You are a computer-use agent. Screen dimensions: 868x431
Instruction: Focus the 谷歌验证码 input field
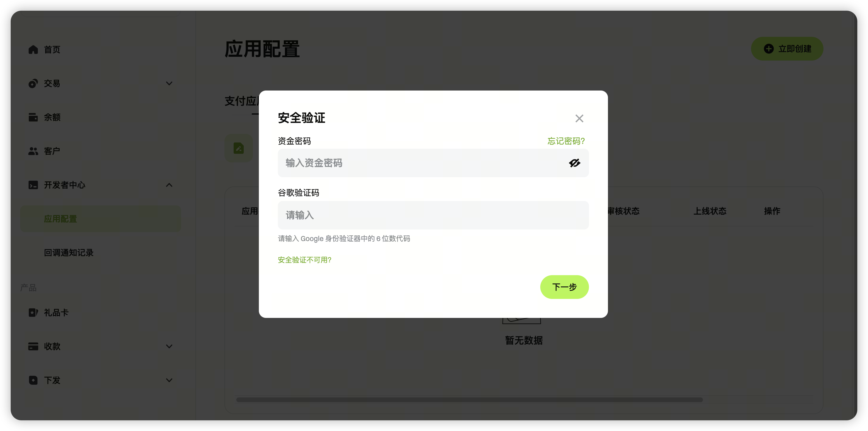(x=433, y=215)
